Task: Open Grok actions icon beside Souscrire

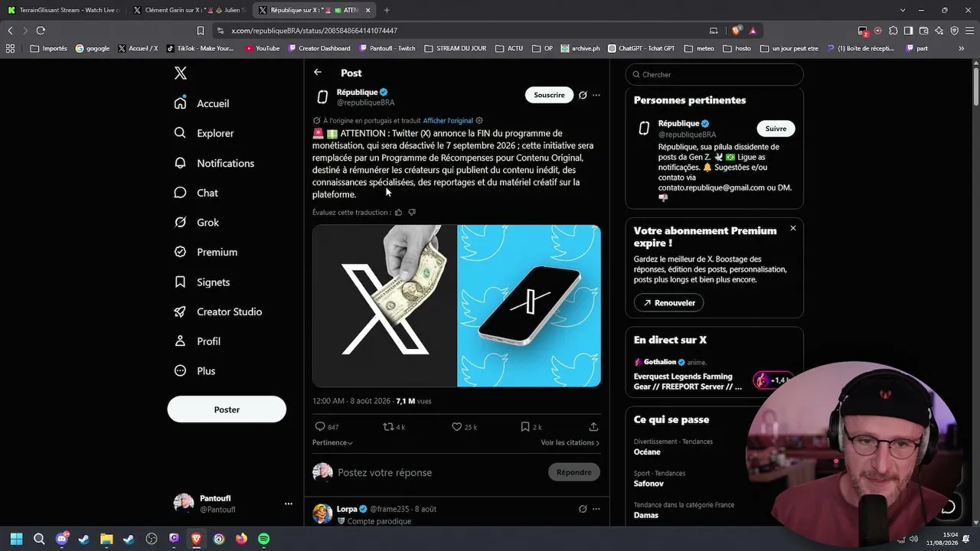Action: coord(583,95)
